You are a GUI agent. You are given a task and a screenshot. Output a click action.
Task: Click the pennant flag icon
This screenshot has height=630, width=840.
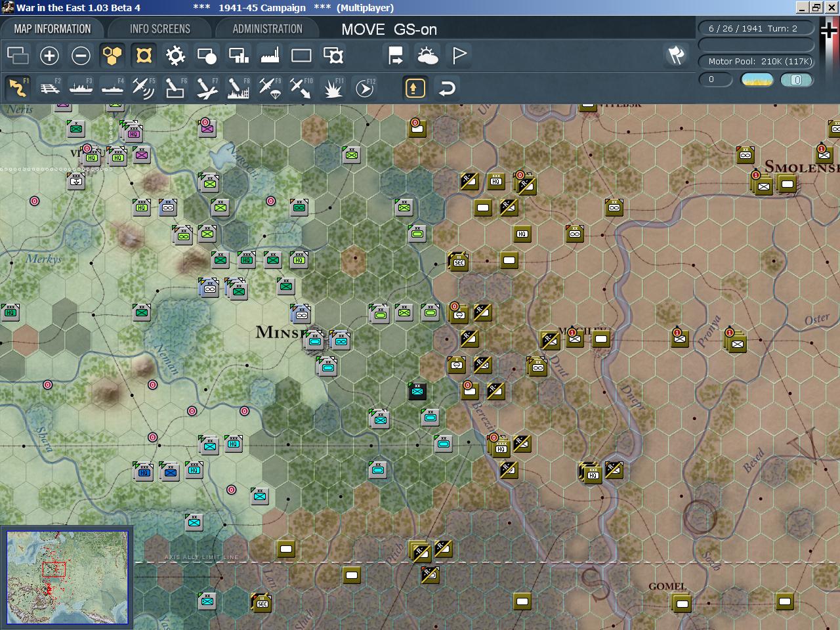[459, 56]
